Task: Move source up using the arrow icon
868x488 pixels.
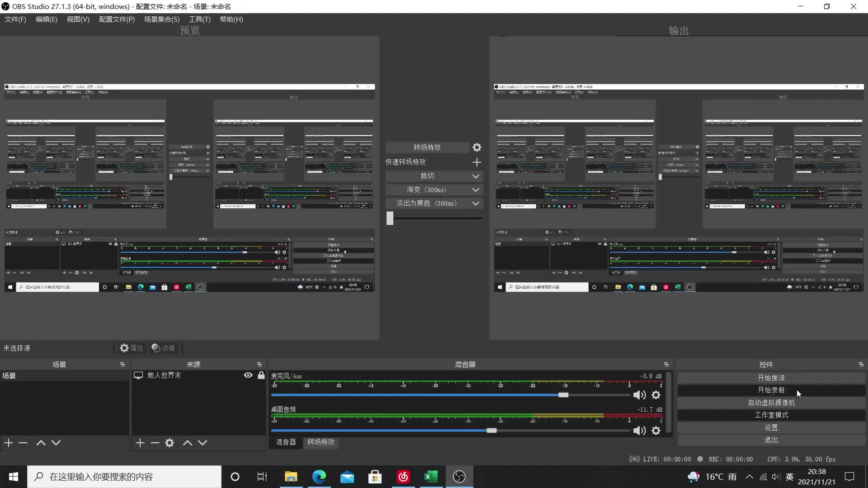Action: click(x=187, y=443)
